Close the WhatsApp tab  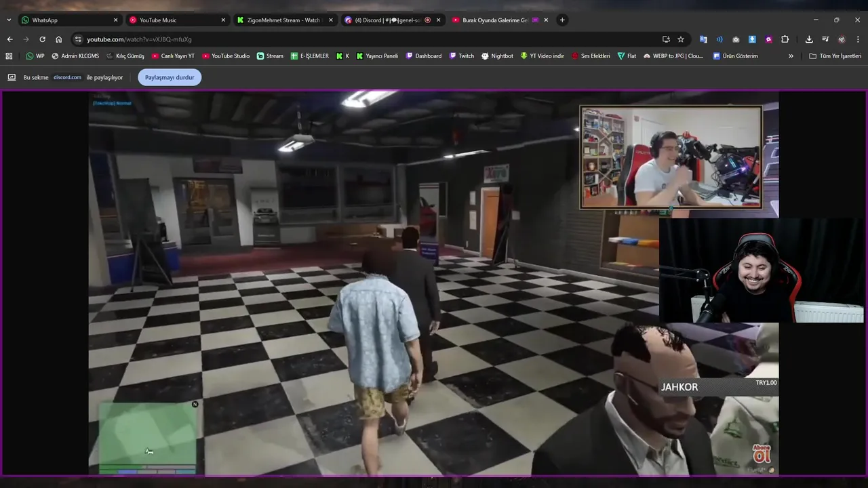pyautogui.click(x=115, y=20)
